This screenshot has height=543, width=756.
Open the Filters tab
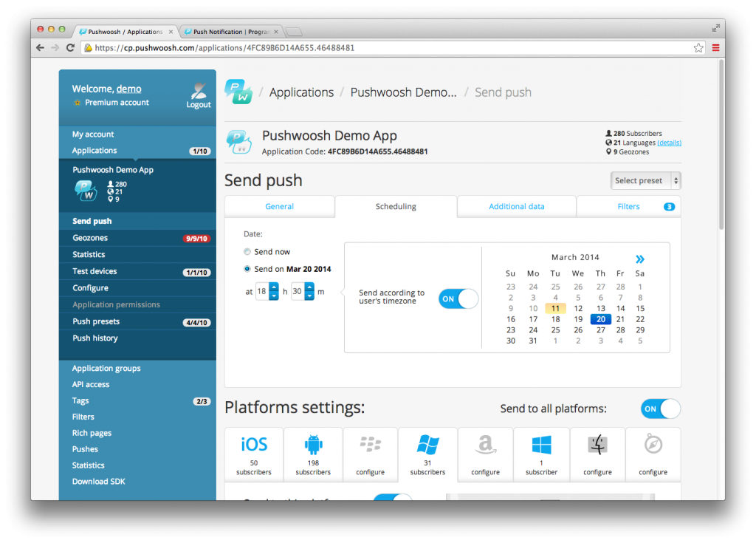629,207
